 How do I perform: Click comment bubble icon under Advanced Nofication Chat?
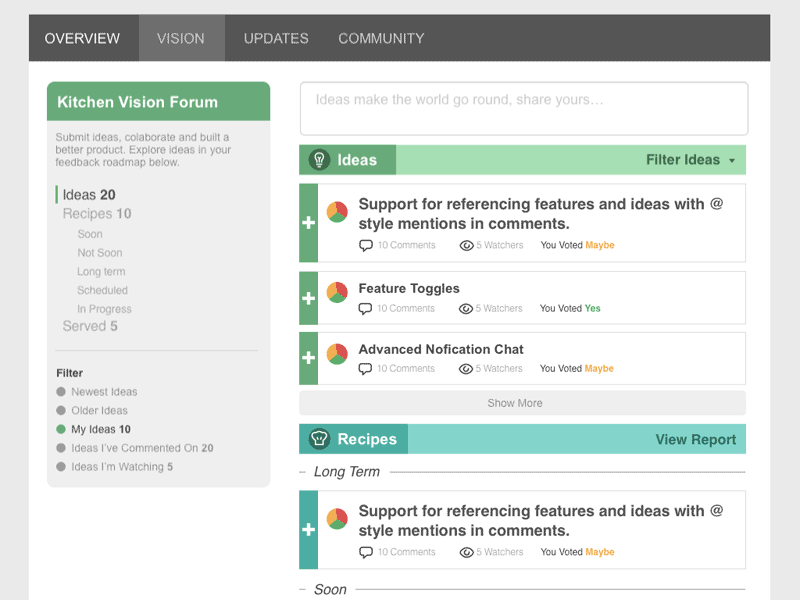point(365,369)
